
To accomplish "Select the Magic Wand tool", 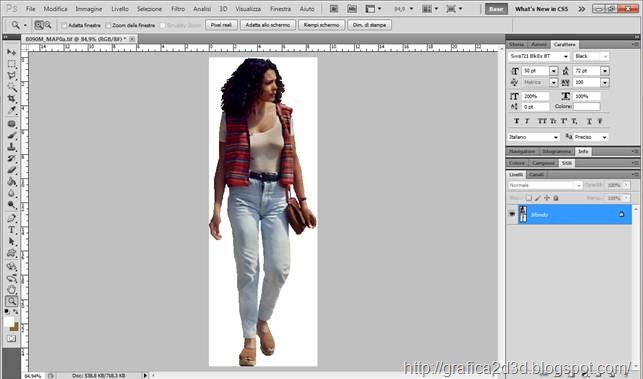I will tap(11, 87).
